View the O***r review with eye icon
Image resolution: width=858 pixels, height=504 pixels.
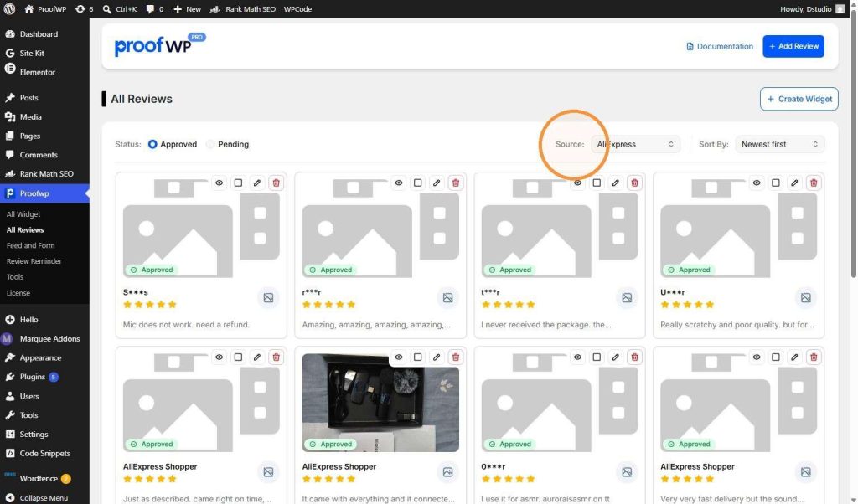point(577,357)
